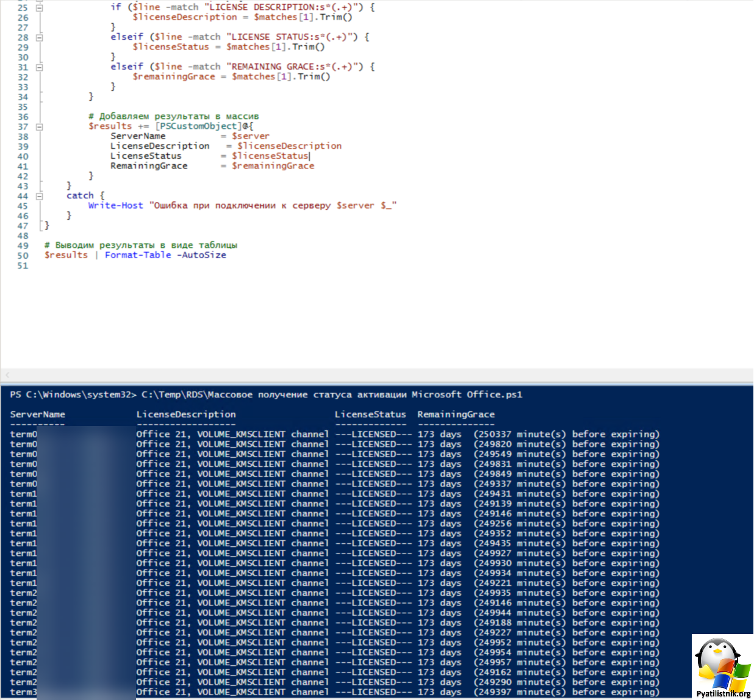The image size is (754, 700).
Task: Click the console row showing 249162 minute(s)
Action: point(335,672)
